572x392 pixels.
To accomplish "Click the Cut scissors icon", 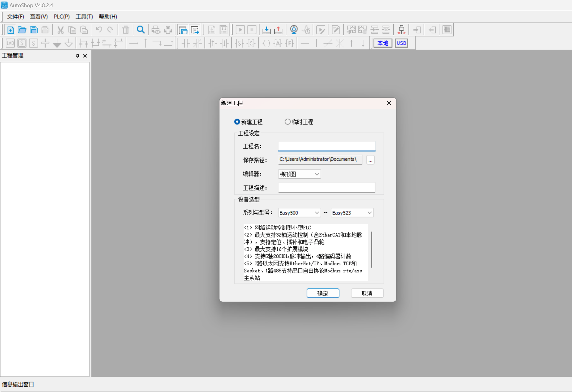I will click(61, 30).
